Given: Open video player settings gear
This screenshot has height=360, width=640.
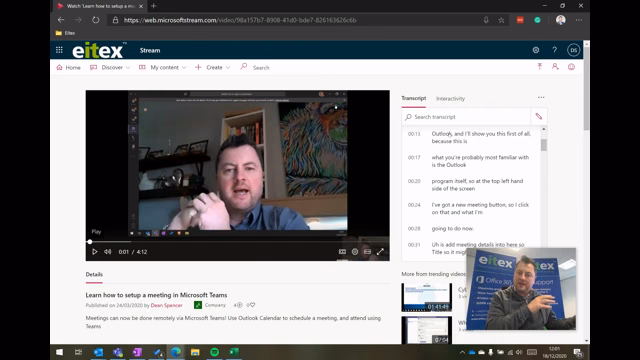Looking at the screenshot, I should tap(355, 252).
